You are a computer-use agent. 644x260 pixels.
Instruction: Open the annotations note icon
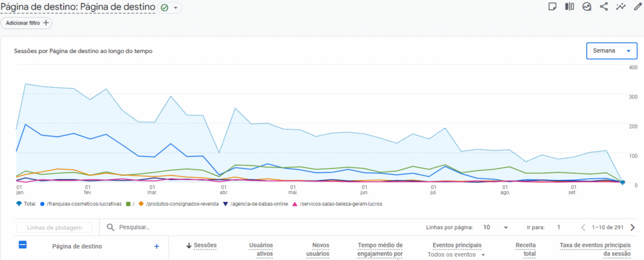click(552, 7)
